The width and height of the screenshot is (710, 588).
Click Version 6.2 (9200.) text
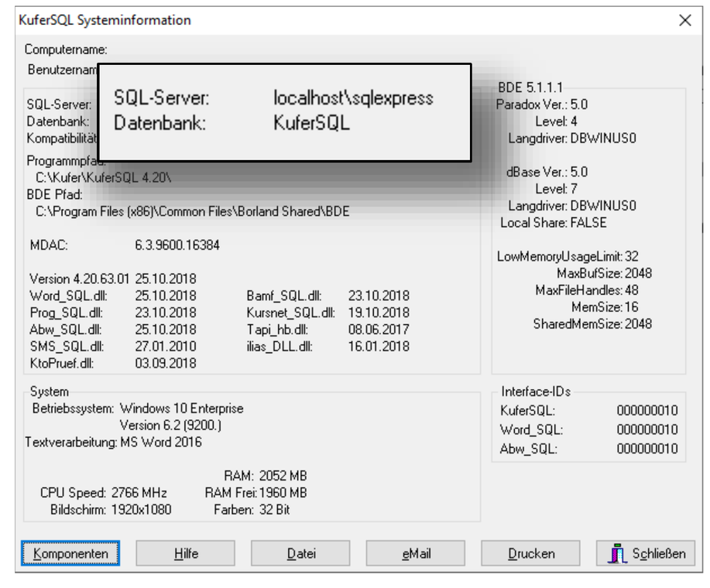(170, 426)
